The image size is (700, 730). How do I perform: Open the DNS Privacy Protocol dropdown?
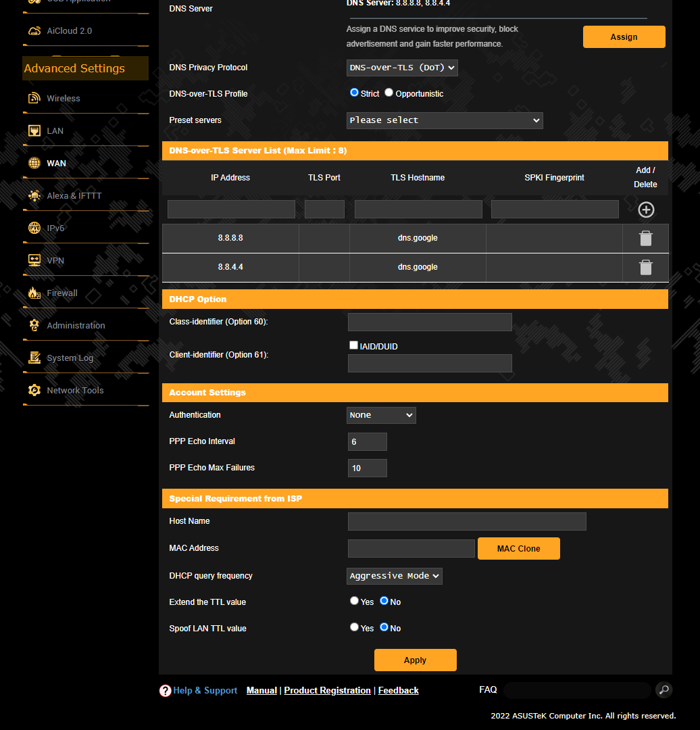click(x=402, y=68)
